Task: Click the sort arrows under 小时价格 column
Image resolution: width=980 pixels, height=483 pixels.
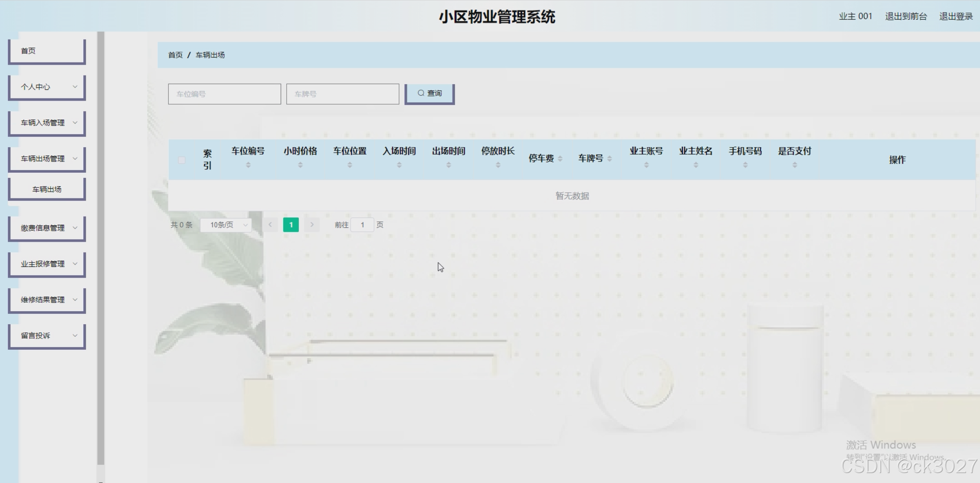Action: pos(300,165)
